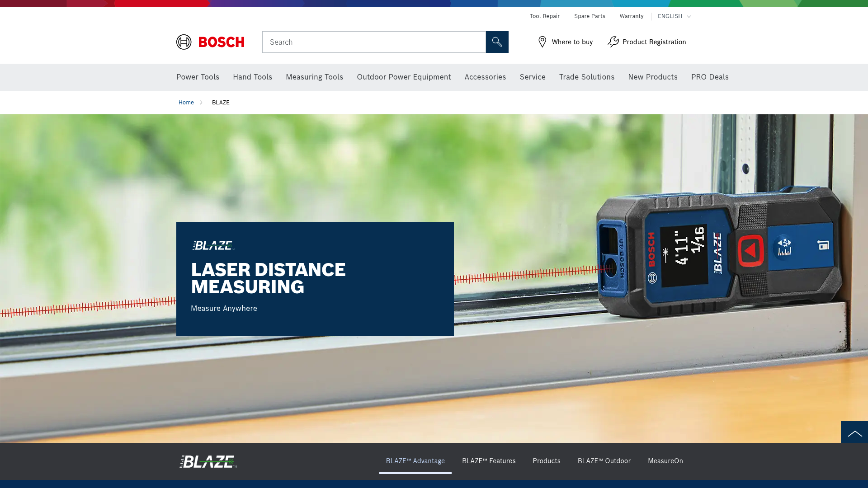Screen dimensions: 868x488
Task: Click the BLAZE logo in the footer bar
Action: pos(207,461)
